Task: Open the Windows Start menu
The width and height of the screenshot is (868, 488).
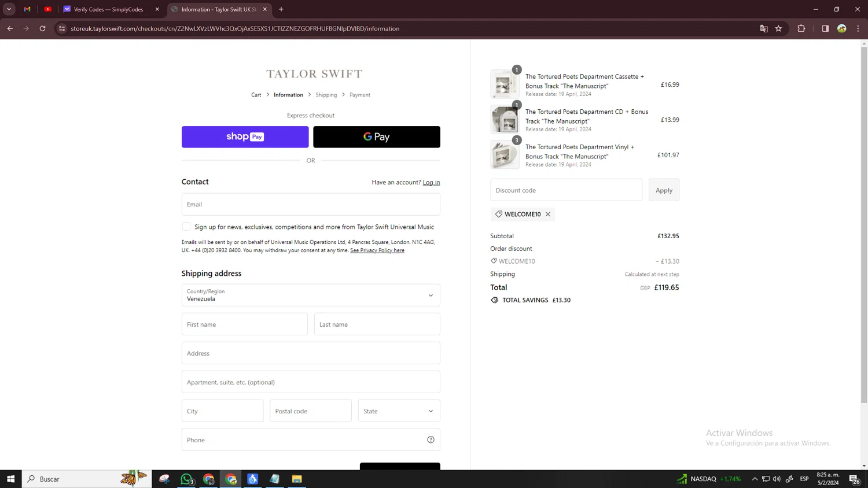Action: coord(10,479)
